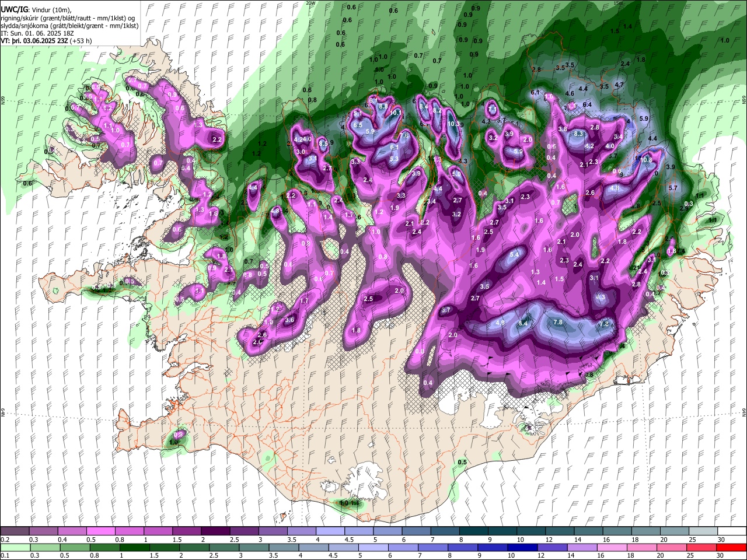Select the darkest purple snow legend swatch starting at 2
Viewport: 747px width, 560px height.
(215, 531)
